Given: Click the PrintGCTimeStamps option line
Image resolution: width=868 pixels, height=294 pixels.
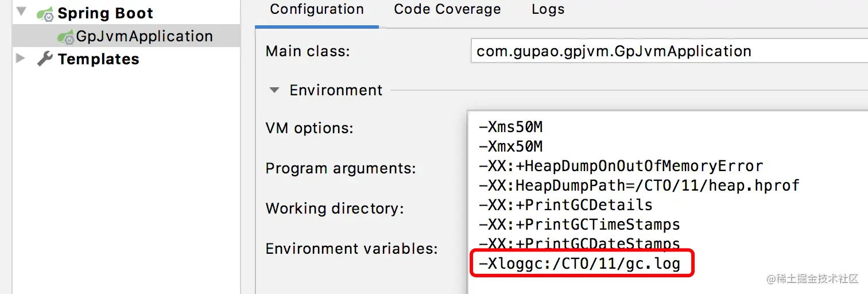Looking at the screenshot, I should (x=579, y=225).
